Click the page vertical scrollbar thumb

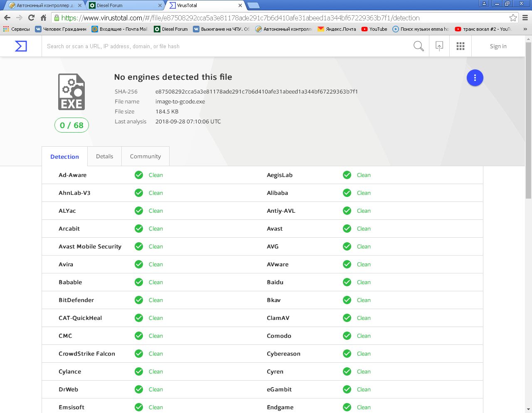[528, 120]
